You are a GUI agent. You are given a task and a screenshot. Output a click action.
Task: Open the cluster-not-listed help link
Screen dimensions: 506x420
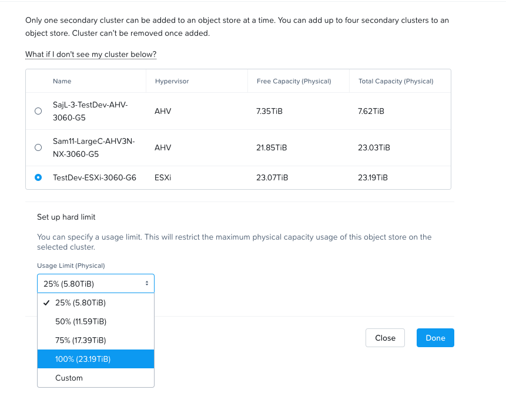pos(91,55)
